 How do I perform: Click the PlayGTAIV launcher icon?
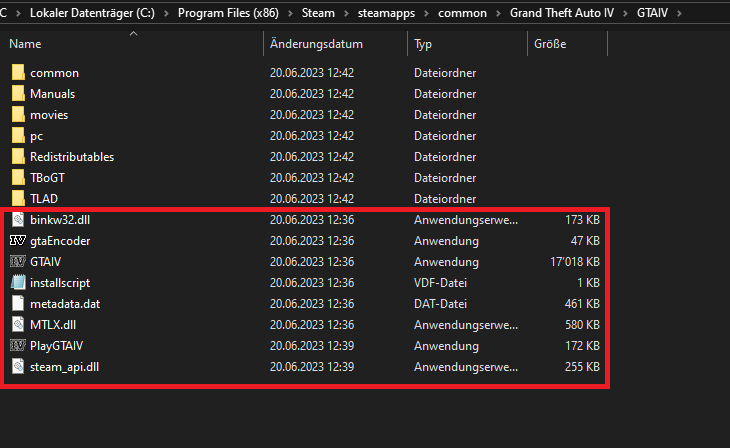coord(17,346)
